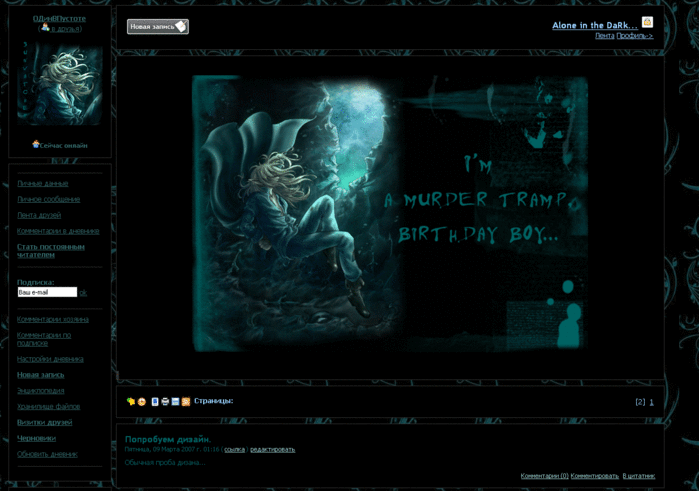The height and width of the screenshot is (491, 699).
Task: Open 'Личные данные' in the sidebar
Action: (x=42, y=184)
